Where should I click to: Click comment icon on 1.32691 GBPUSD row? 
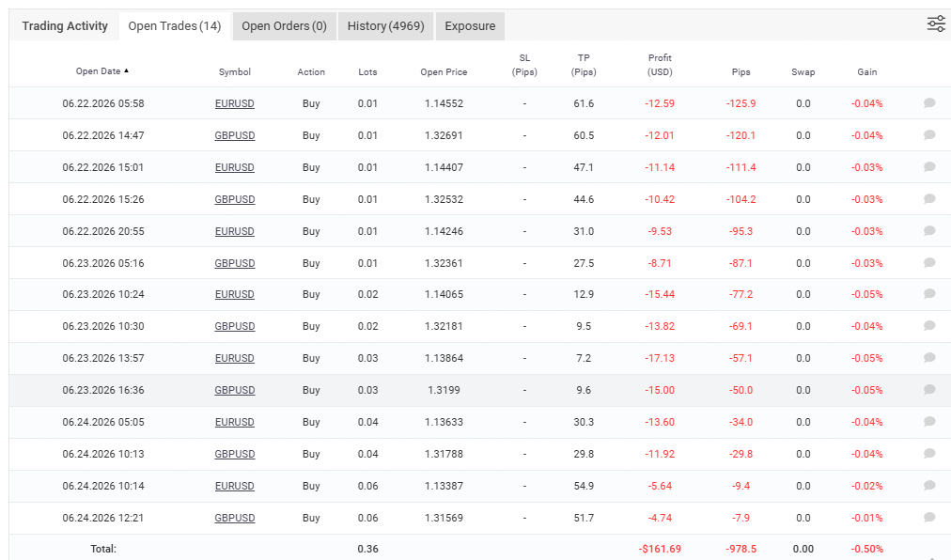(x=929, y=134)
